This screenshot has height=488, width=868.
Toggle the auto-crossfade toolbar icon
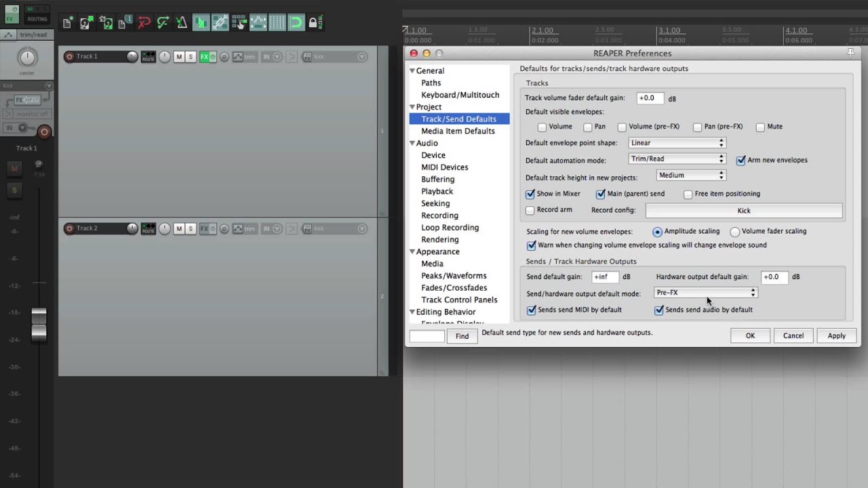(x=201, y=22)
